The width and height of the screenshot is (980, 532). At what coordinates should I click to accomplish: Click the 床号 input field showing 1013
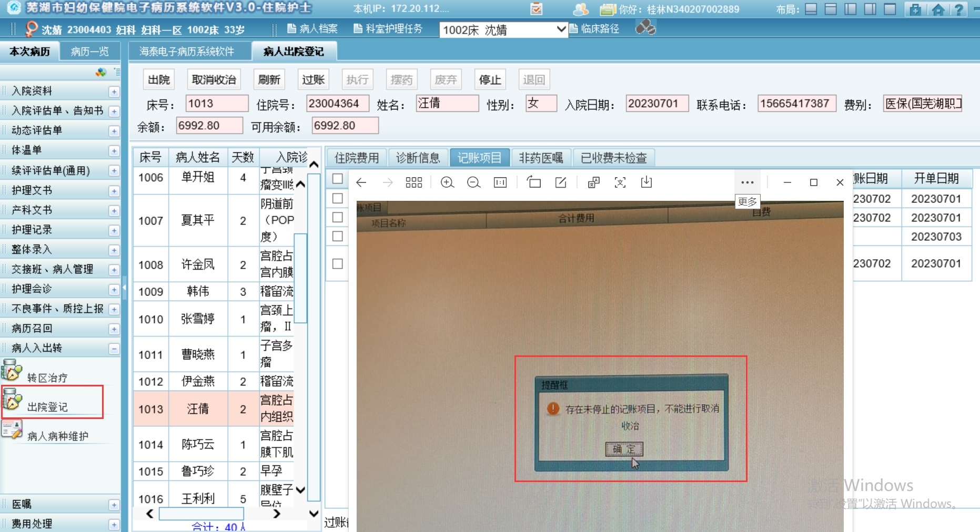tap(217, 104)
